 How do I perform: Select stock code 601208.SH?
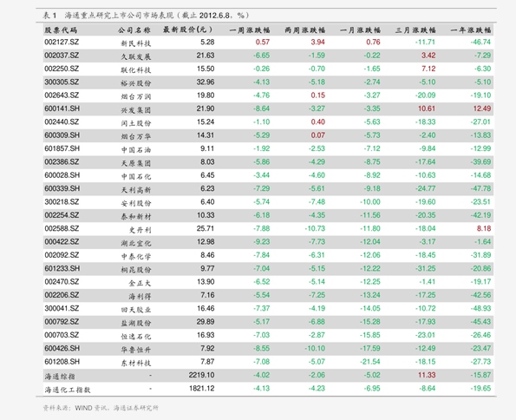coord(62,362)
